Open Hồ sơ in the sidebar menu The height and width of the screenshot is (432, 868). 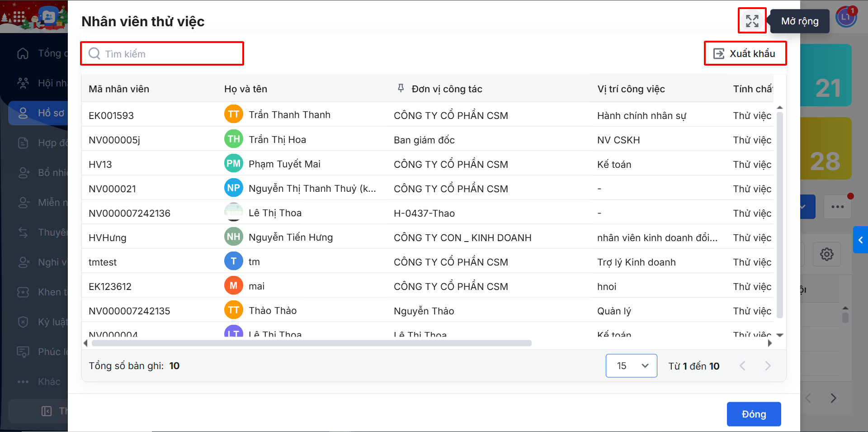pos(38,113)
